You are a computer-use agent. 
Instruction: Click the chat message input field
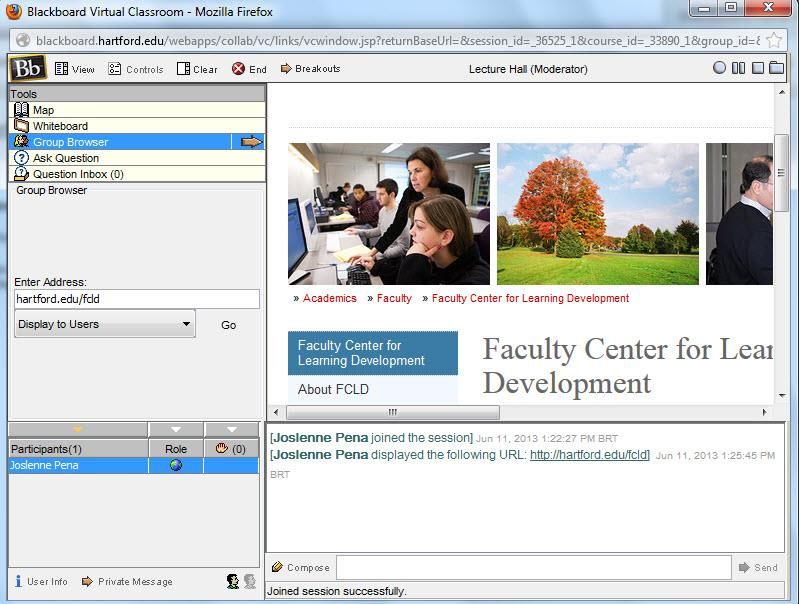(x=534, y=567)
